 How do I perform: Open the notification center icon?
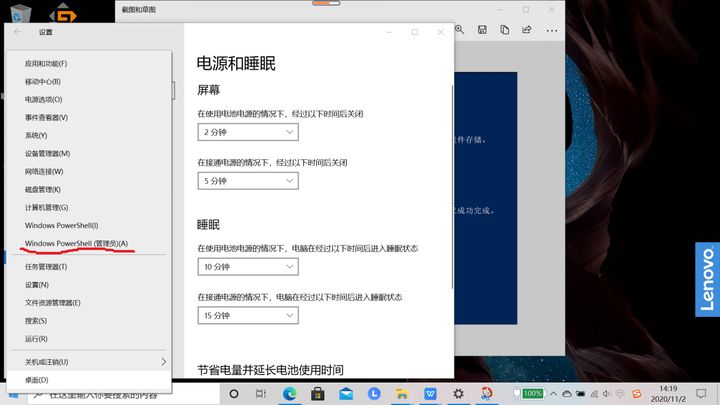click(701, 394)
